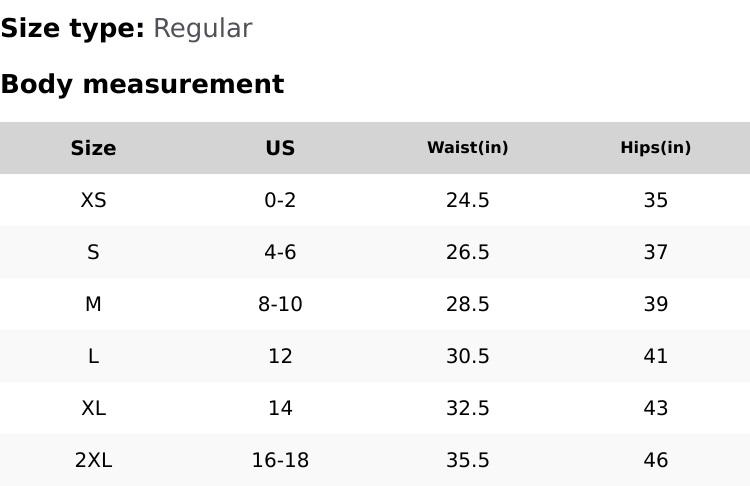Click the Regular size type text
The image size is (750, 486).
pyautogui.click(x=202, y=28)
